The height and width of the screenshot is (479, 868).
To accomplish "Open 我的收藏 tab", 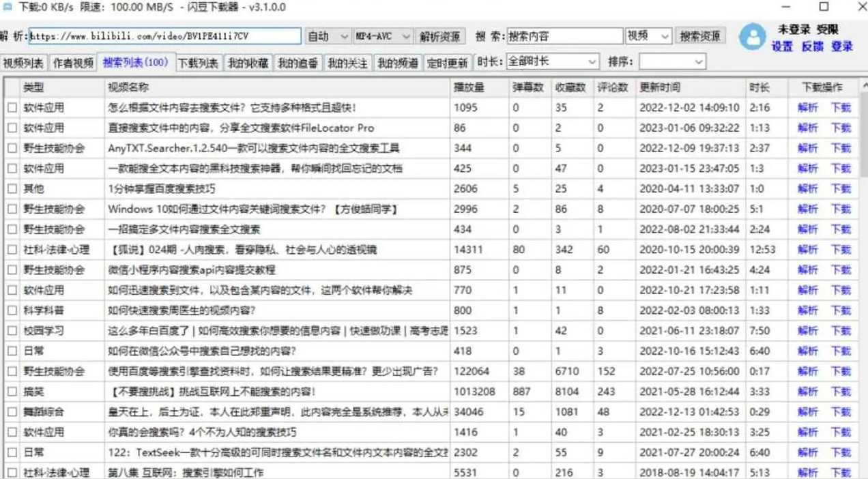I will point(248,63).
